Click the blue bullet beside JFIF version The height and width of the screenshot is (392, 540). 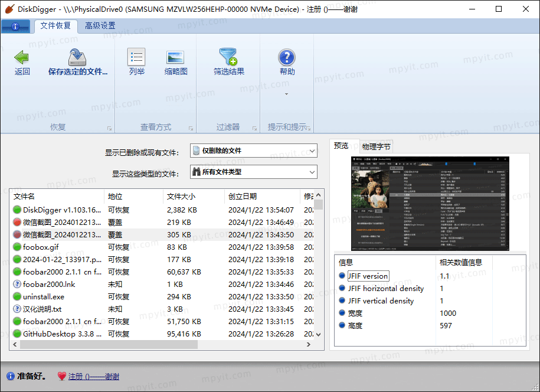342,276
